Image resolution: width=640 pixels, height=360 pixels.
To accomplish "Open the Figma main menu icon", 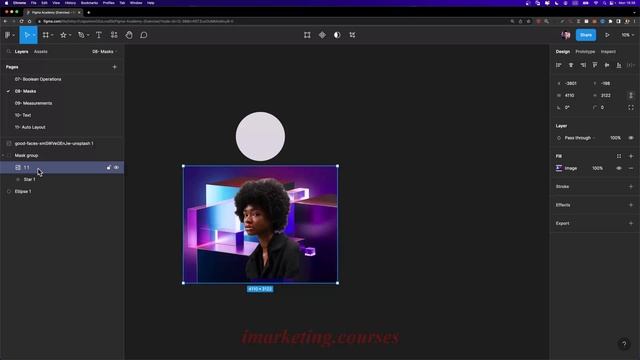I will click(x=7, y=35).
